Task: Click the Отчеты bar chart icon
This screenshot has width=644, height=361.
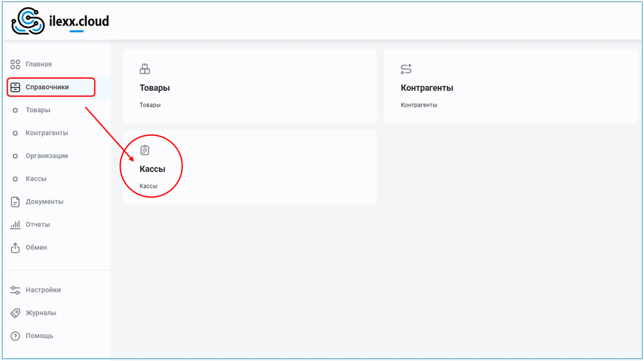Action: (x=15, y=225)
